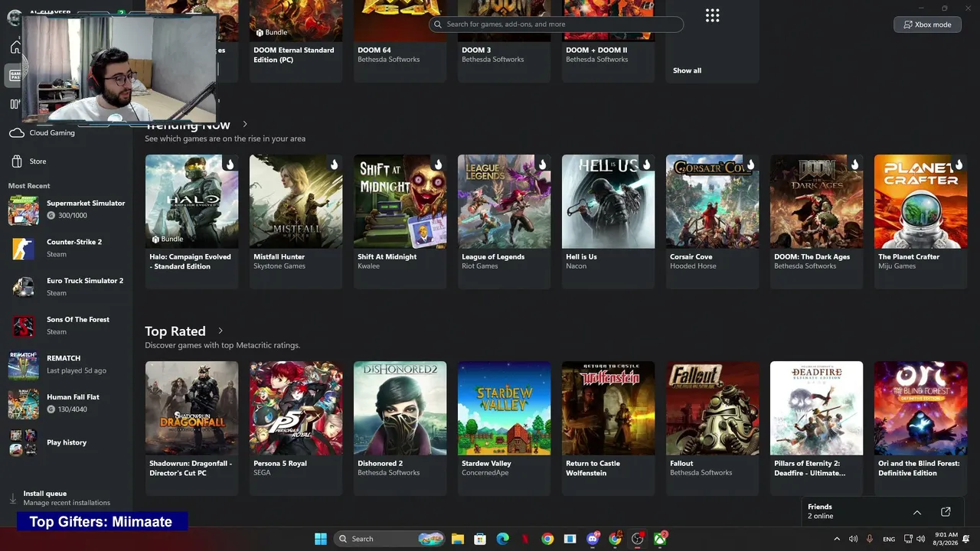Select Counter-Strike 2 in Most Recent
Screen dimensions: 980x551
[x=66, y=248]
